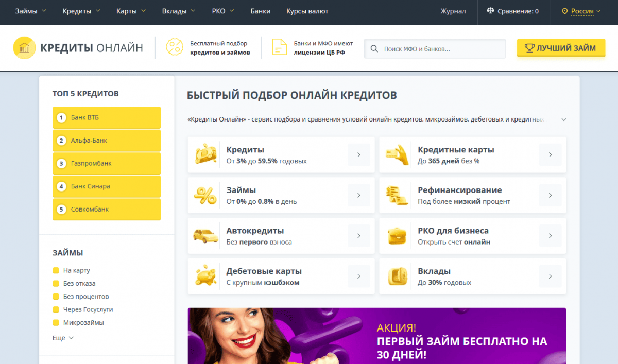Click the piggy bank icon for Дебетовые карты
618x364 pixels.
click(205, 276)
